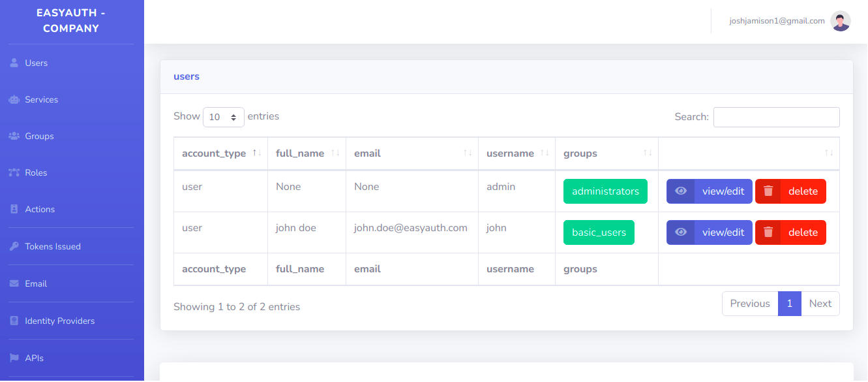Click the Identity Providers book icon
Image resolution: width=868 pixels, height=382 pixels.
[14, 321]
